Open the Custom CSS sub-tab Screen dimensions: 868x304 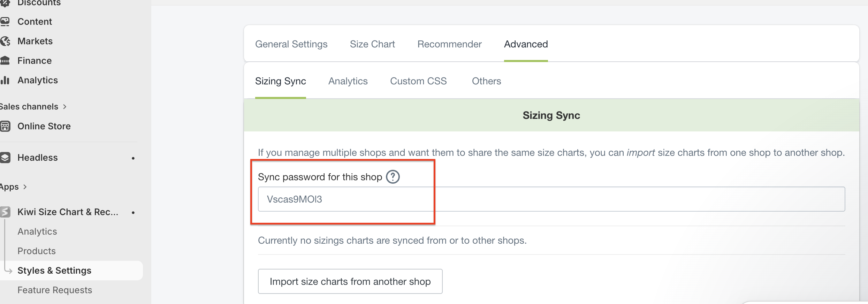(418, 81)
